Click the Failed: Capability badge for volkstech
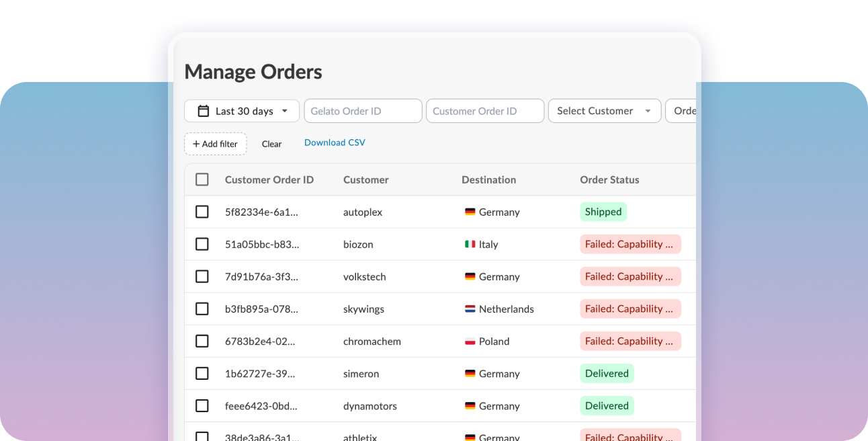 coord(630,276)
